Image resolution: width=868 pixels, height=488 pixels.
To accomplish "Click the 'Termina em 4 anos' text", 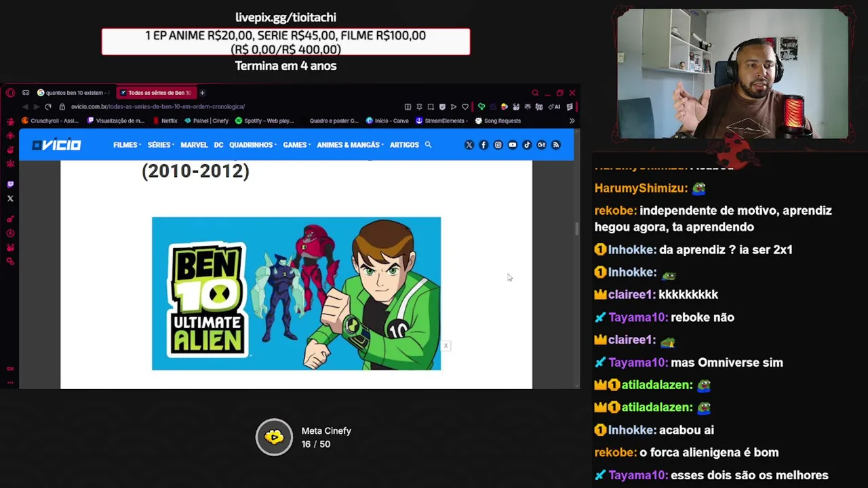I will tap(285, 66).
